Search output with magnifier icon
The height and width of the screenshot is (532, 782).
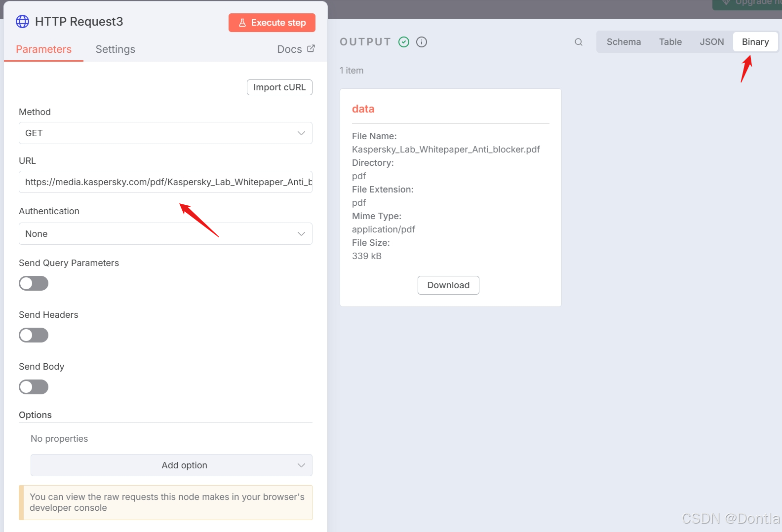[579, 42]
